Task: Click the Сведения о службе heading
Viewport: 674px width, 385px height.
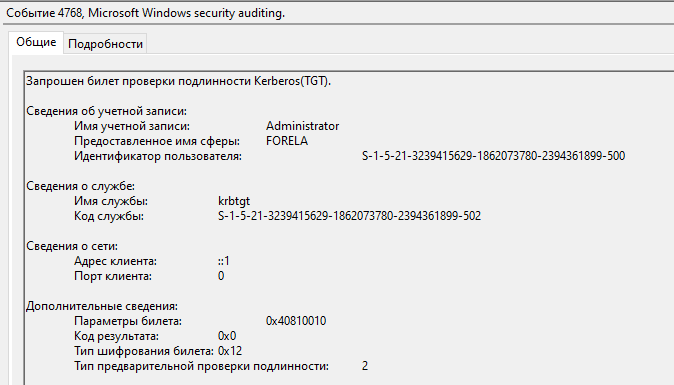Action: coord(80,186)
